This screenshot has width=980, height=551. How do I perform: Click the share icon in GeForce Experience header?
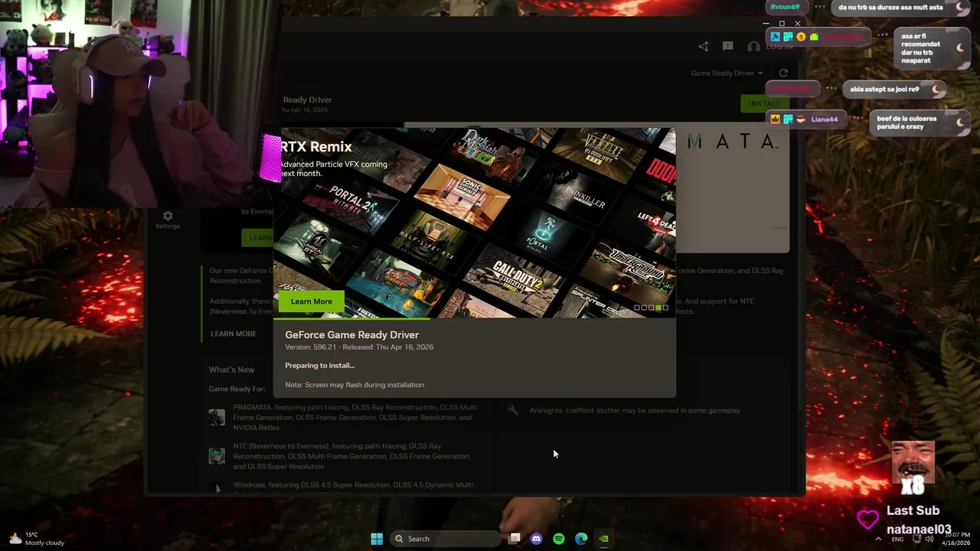pos(704,47)
